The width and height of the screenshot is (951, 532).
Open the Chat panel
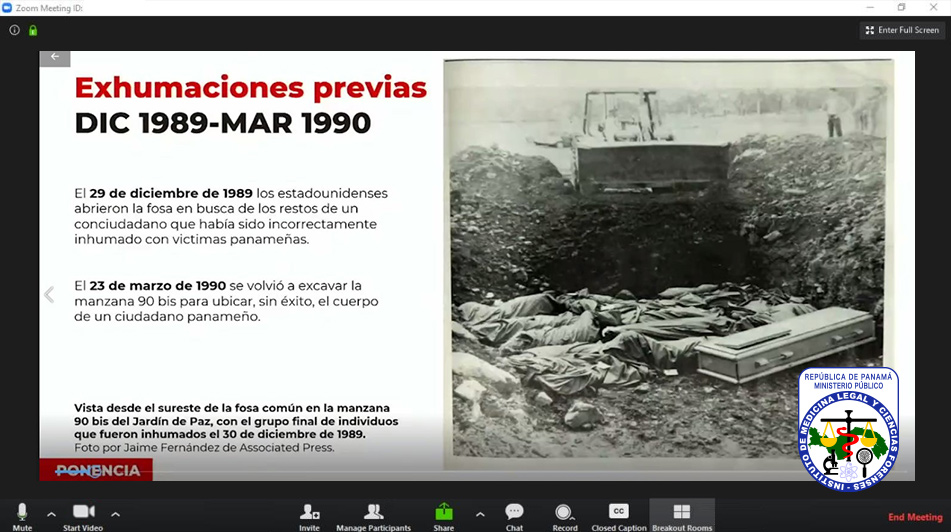514,517
